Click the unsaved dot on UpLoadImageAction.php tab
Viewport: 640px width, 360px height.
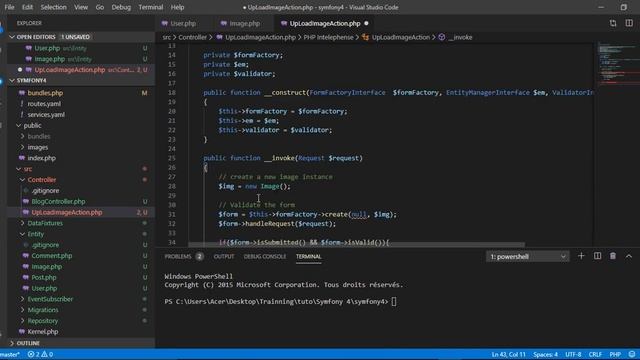pyautogui.click(x=367, y=24)
